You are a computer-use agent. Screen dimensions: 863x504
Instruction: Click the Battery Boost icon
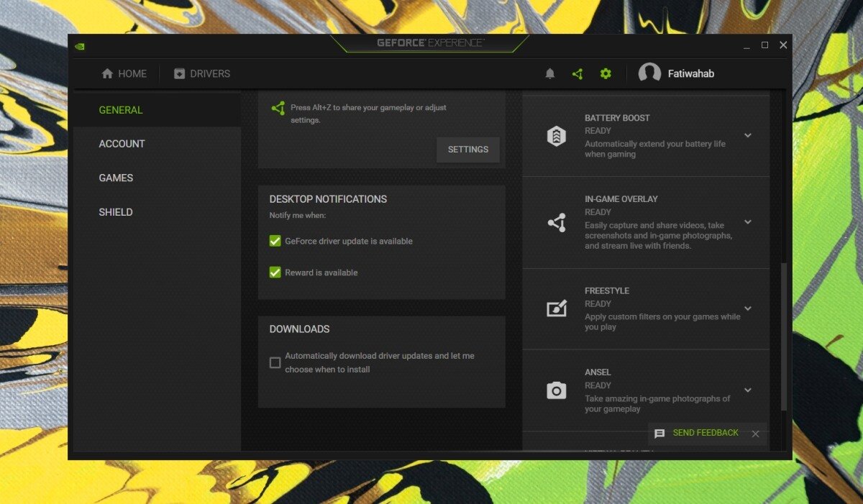556,135
